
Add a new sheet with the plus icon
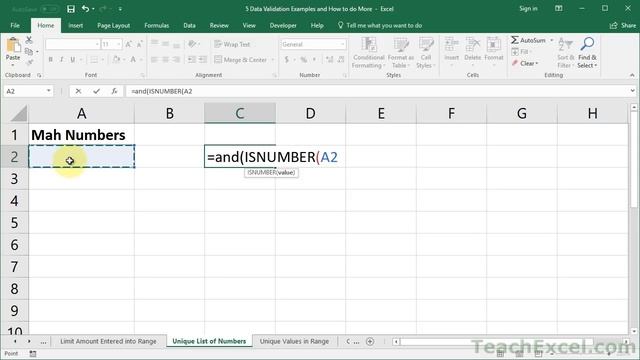click(370, 341)
